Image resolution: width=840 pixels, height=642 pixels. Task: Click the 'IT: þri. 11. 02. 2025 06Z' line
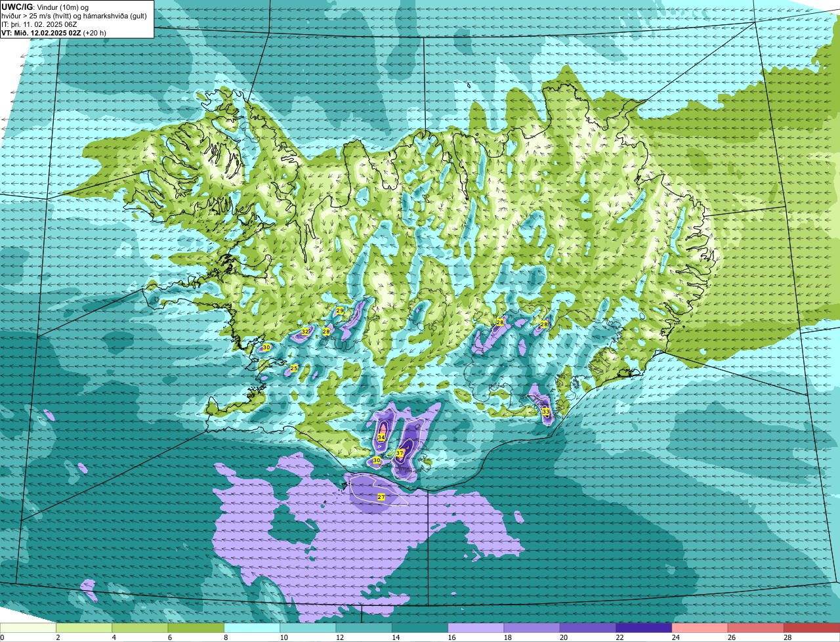[x=39, y=24]
